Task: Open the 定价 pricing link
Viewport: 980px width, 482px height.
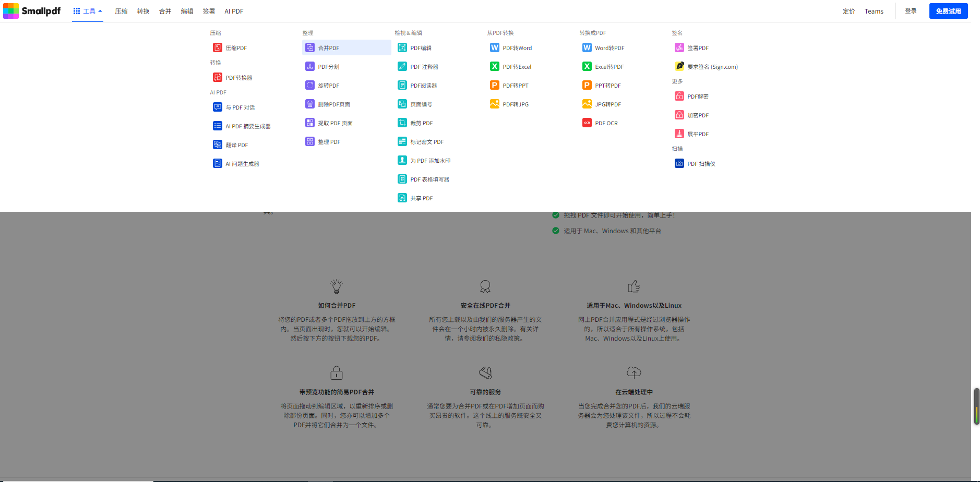Action: click(848, 11)
